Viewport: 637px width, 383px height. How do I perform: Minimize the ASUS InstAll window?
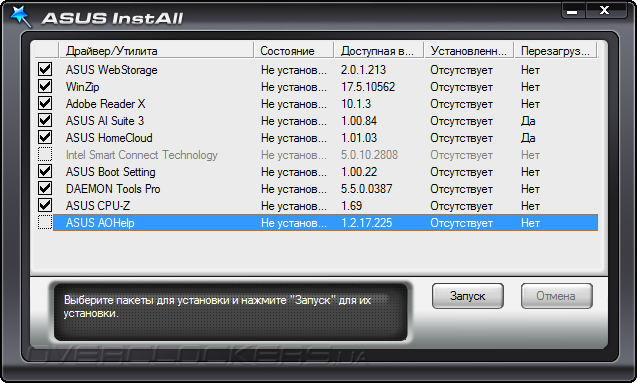[x=572, y=11]
